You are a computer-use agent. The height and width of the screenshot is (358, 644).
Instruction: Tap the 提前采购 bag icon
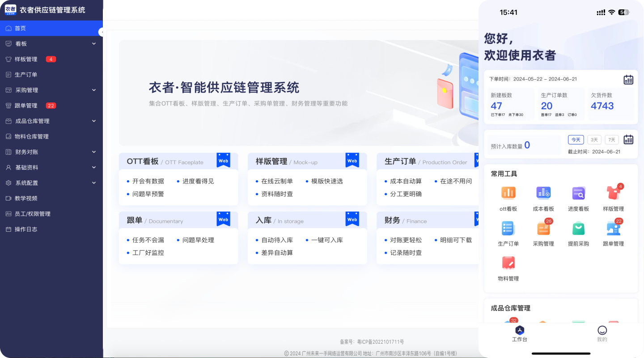(578, 228)
